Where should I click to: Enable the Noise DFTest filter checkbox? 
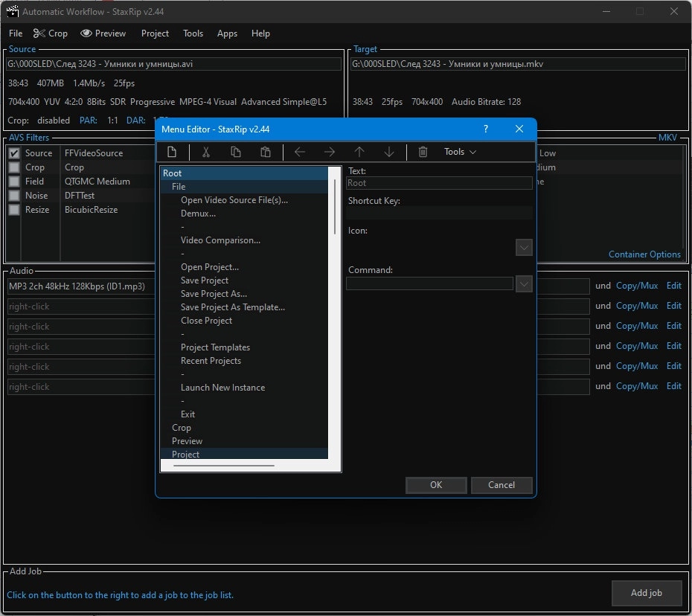click(14, 196)
